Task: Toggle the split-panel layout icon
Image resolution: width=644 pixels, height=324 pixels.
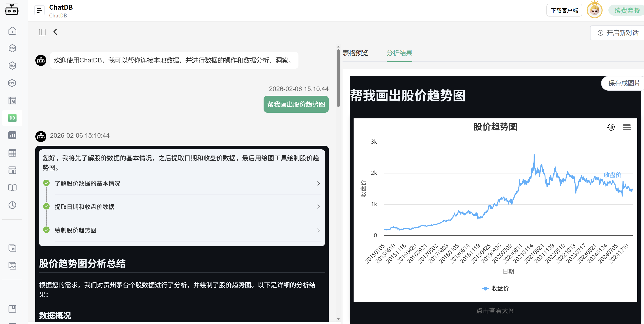Action: (x=42, y=32)
